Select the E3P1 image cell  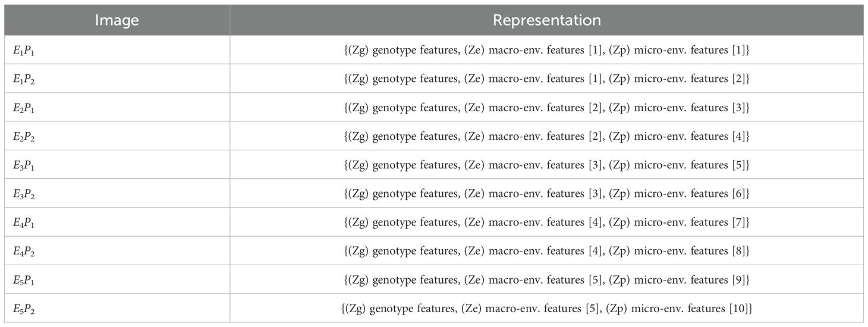tap(24, 165)
